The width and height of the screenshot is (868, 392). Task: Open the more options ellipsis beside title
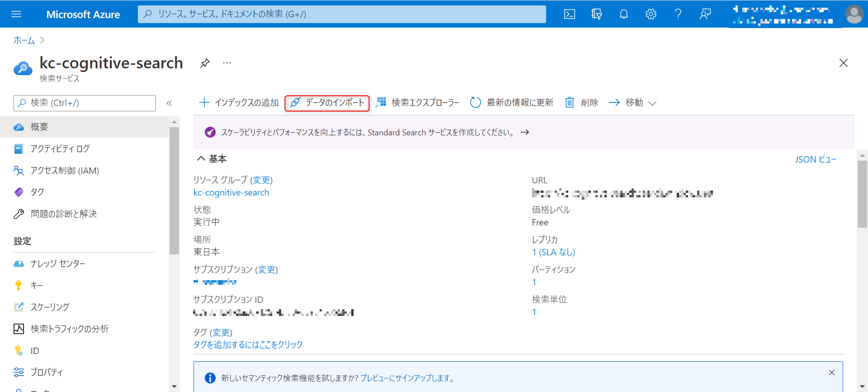227,63
